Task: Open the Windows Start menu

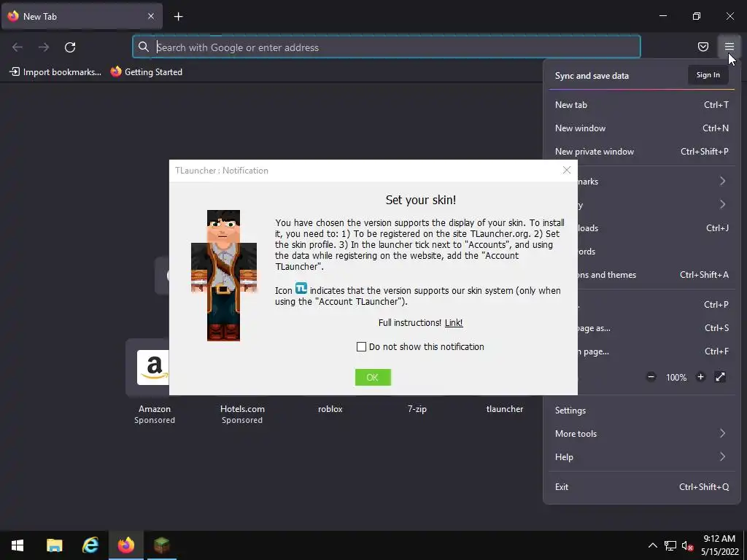Action: click(x=18, y=545)
